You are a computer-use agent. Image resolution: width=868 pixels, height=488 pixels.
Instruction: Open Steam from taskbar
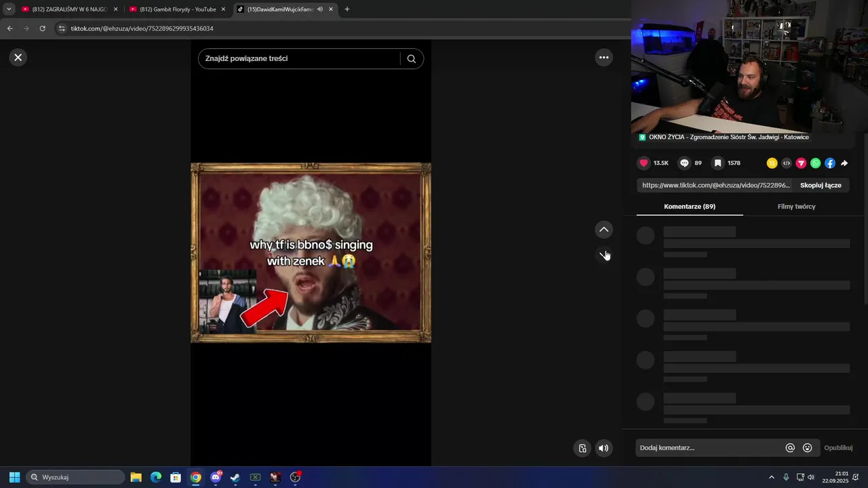[235, 477]
